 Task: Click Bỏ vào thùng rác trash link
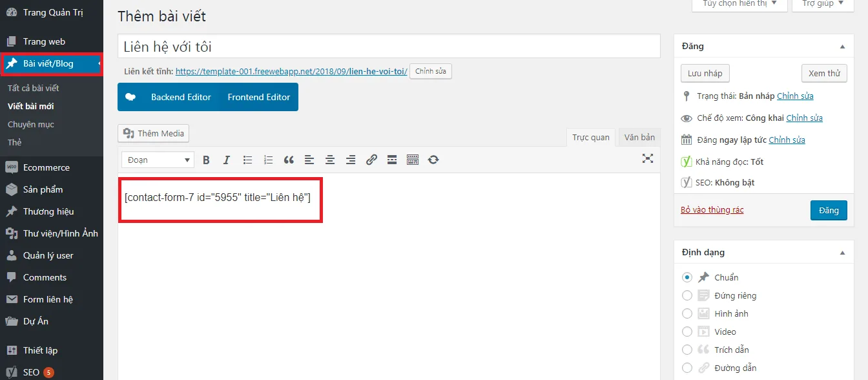[x=712, y=210]
